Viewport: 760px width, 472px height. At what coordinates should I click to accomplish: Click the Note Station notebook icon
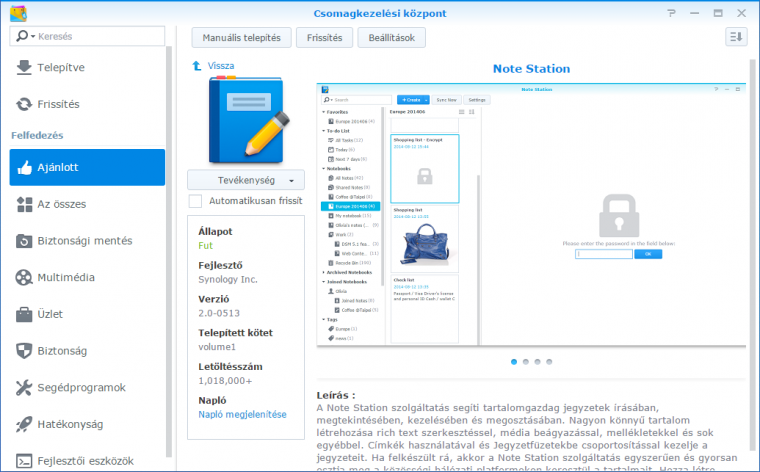(x=247, y=120)
